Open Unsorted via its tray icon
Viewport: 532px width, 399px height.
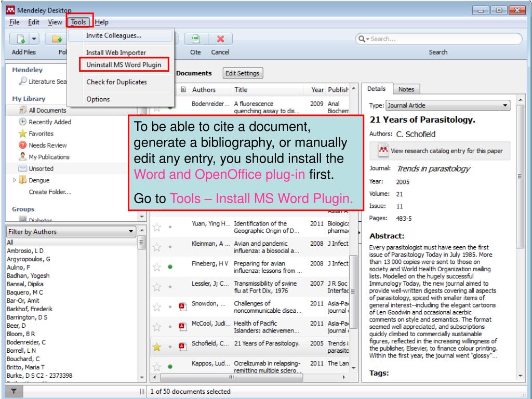pos(22,168)
